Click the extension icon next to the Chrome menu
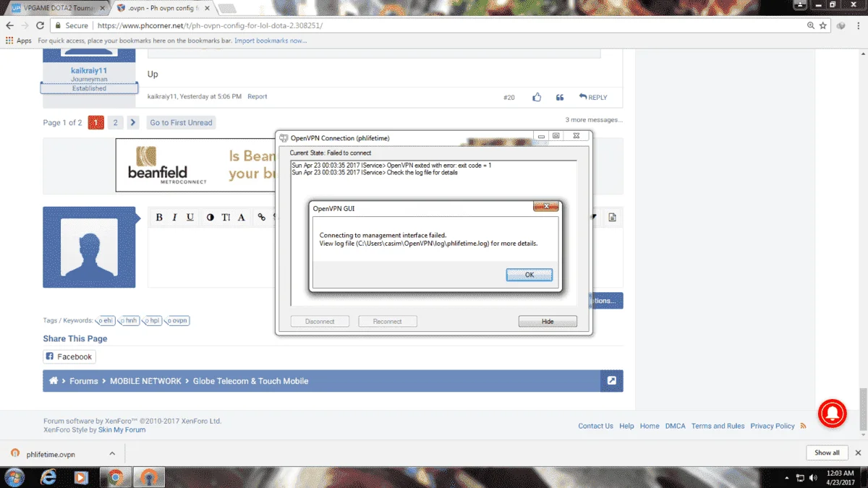The width and height of the screenshot is (868, 488). [841, 25]
